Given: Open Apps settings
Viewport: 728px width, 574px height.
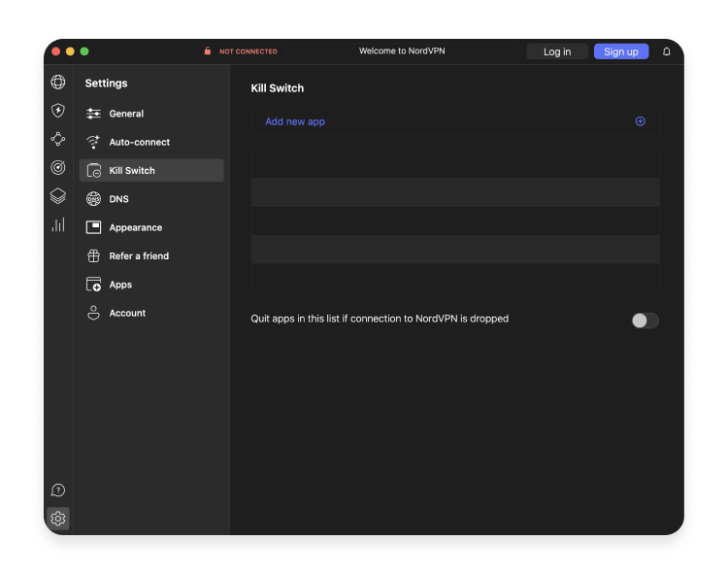Looking at the screenshot, I should coord(151,285).
